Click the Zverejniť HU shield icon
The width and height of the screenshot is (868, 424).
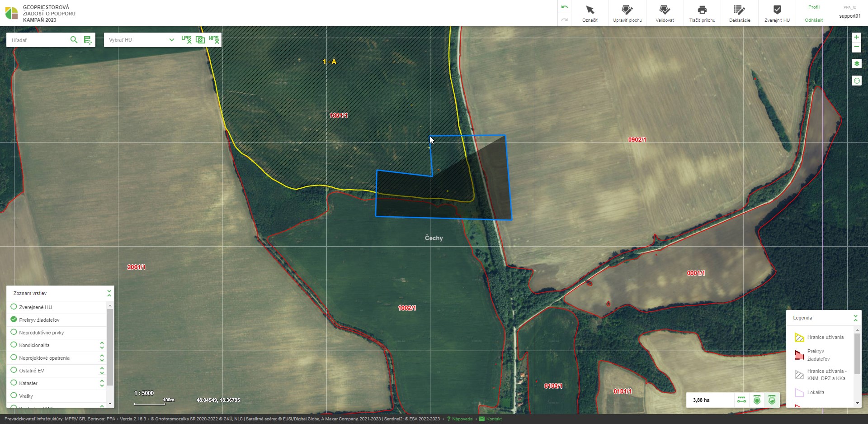click(777, 10)
